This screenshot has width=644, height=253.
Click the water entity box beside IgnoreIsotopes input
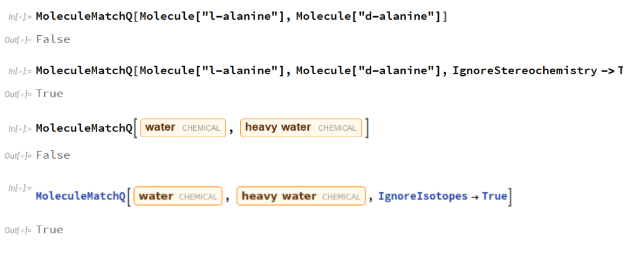pyautogui.click(x=178, y=196)
